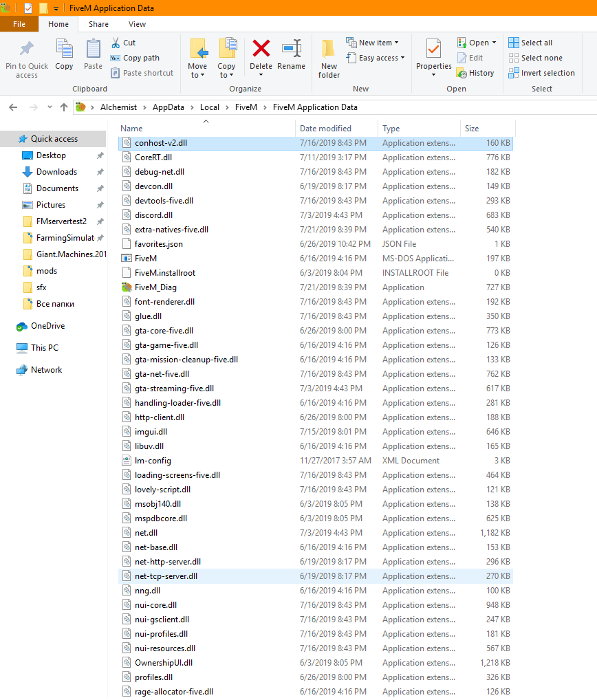Create a New folder from ribbon

click(329, 59)
